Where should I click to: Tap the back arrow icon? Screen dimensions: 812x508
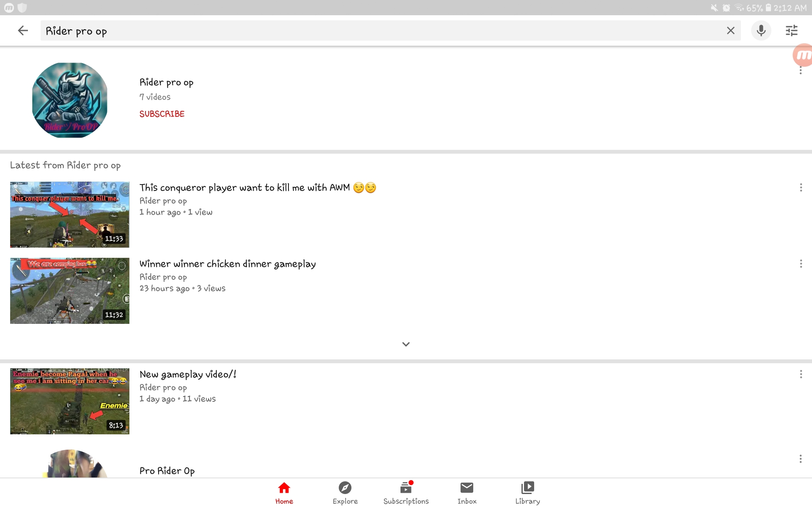pyautogui.click(x=23, y=30)
